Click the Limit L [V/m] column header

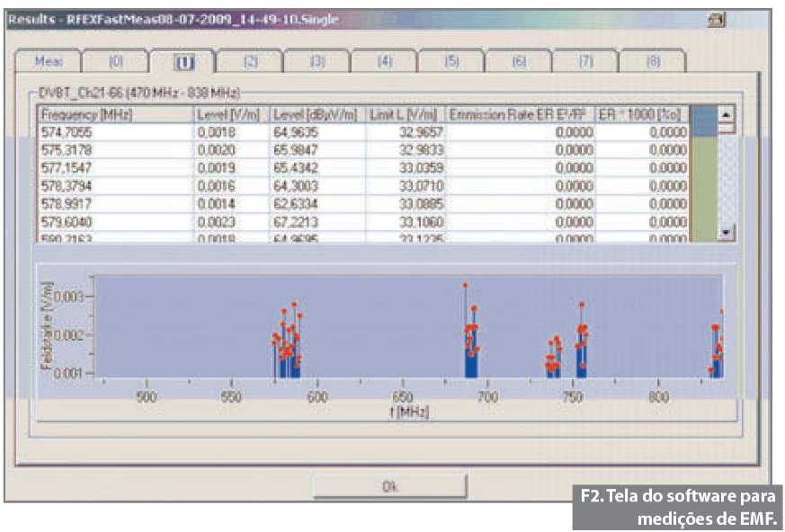click(x=405, y=115)
